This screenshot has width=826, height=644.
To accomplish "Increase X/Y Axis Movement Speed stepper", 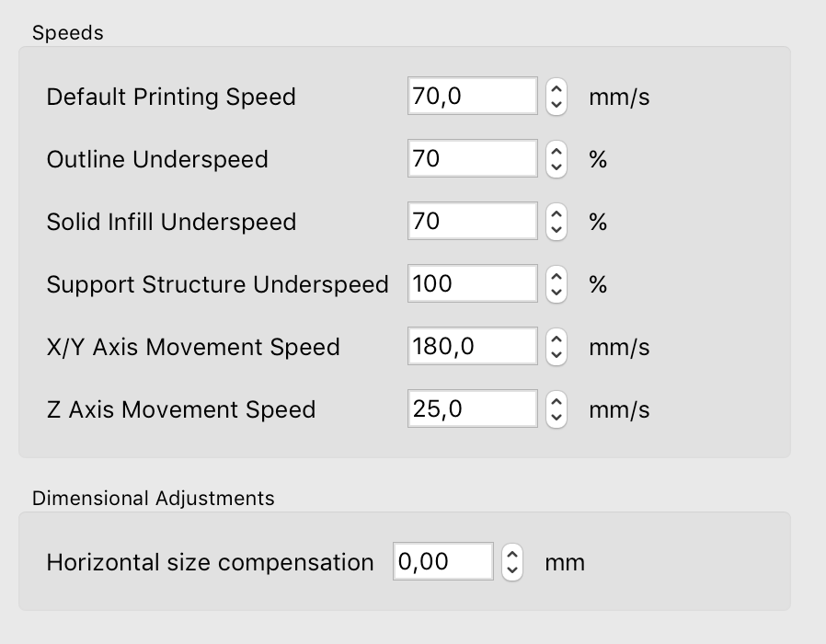I will [x=556, y=339].
